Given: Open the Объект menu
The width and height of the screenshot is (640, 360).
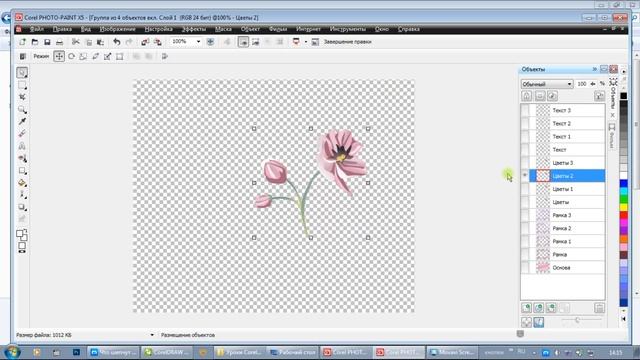Looking at the screenshot, I should (250, 29).
